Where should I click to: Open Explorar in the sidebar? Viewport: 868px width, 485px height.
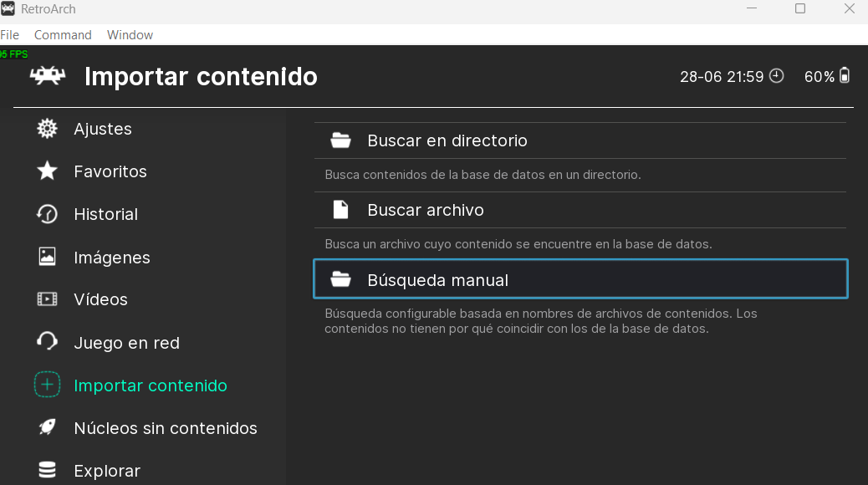coord(107,471)
